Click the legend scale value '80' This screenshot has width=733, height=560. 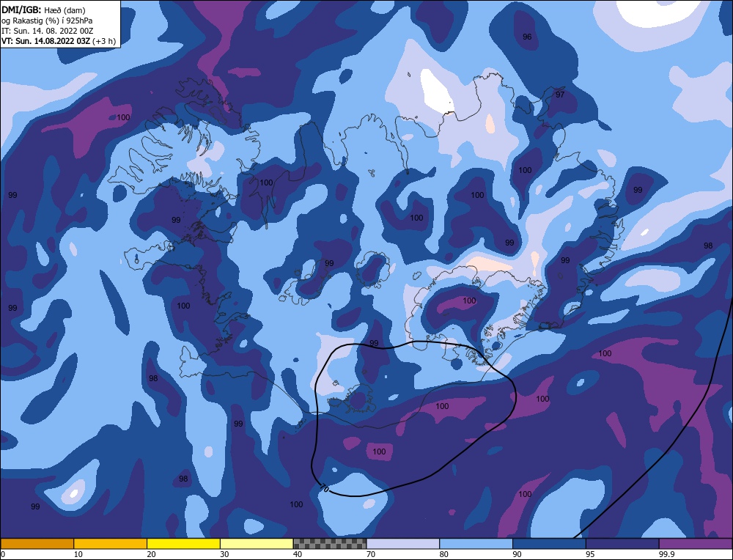(444, 554)
